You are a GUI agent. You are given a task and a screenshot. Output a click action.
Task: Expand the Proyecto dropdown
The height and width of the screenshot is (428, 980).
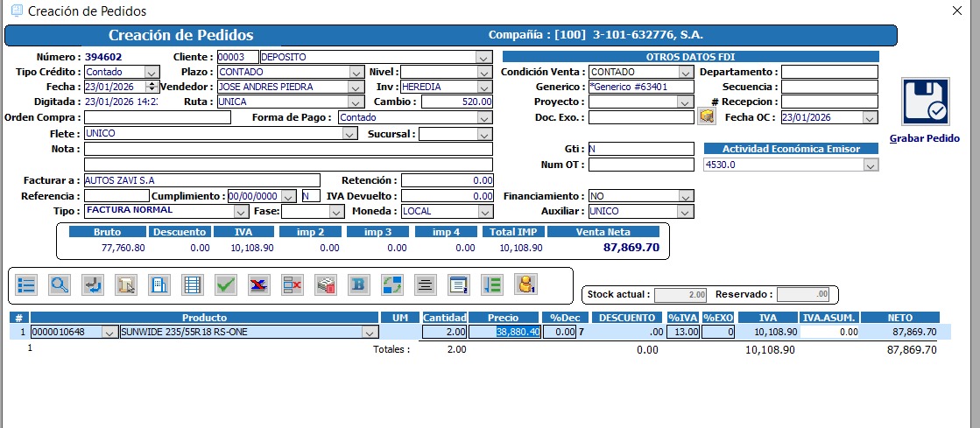tap(686, 102)
